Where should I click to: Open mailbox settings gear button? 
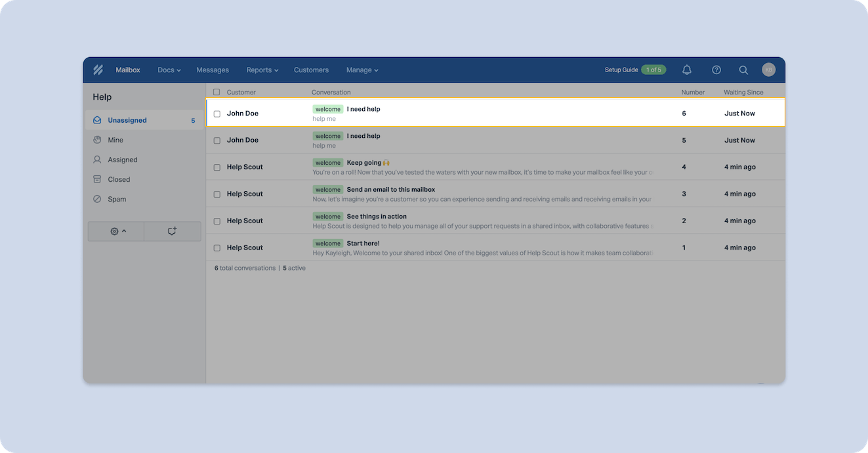tap(116, 231)
